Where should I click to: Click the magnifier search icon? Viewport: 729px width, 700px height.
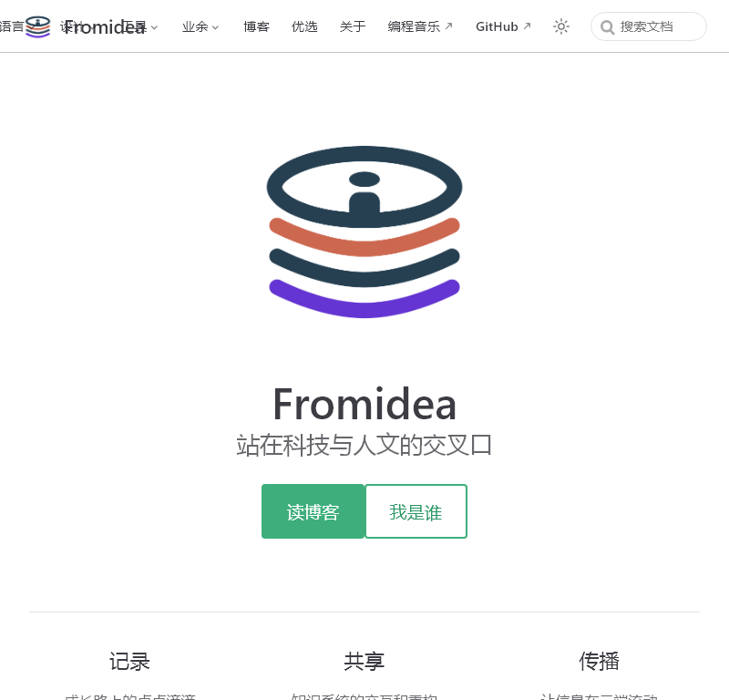607,27
